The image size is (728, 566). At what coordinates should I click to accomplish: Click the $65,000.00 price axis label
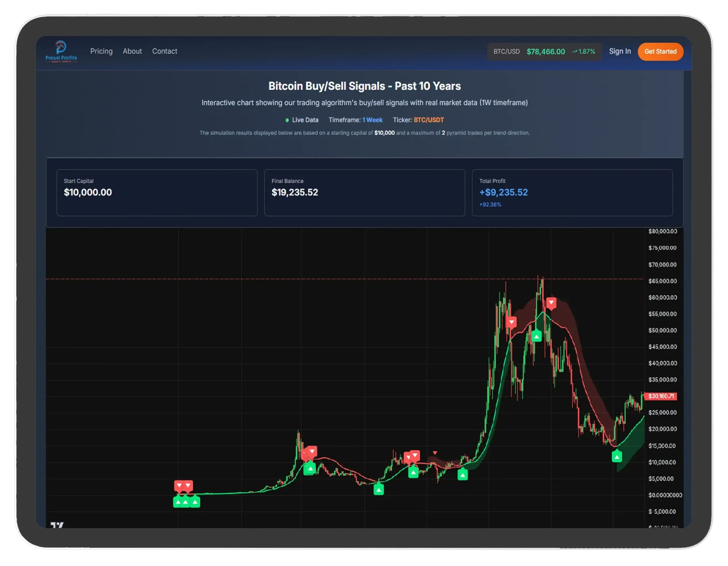662,281
